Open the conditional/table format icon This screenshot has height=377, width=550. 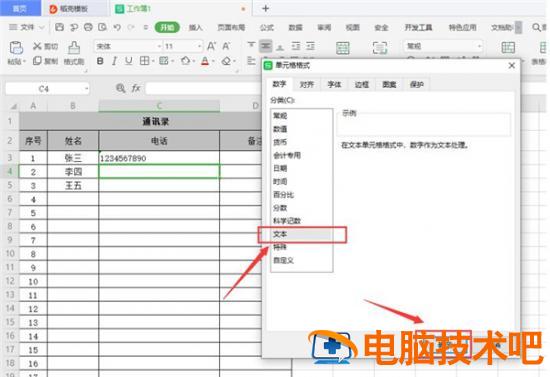[508, 47]
